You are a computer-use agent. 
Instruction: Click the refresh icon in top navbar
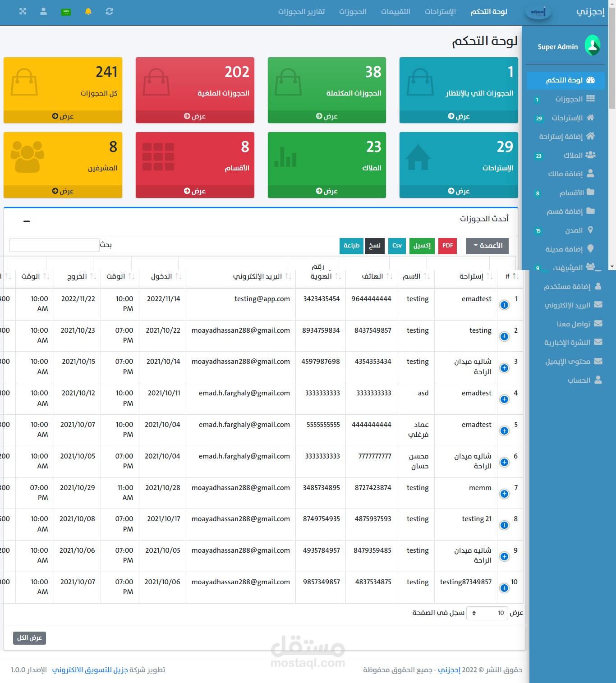tap(109, 11)
